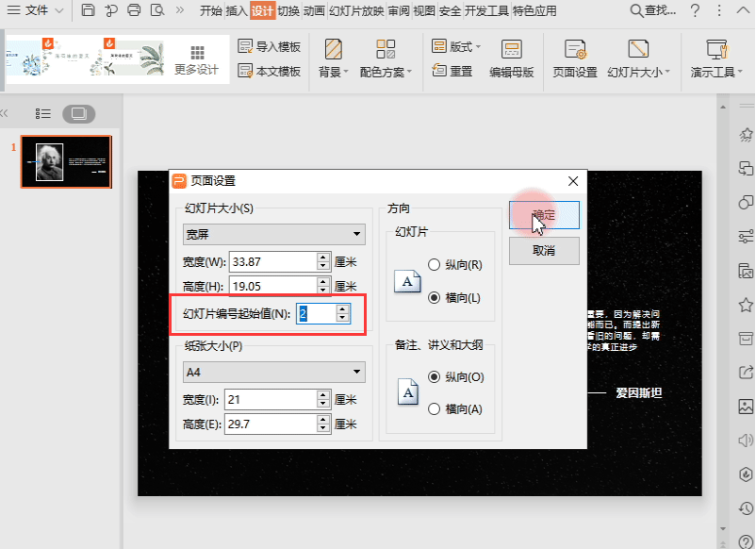Open the 宽屏 slide size dropdown
Image resolution: width=756 pixels, height=549 pixels.
pyautogui.click(x=273, y=234)
